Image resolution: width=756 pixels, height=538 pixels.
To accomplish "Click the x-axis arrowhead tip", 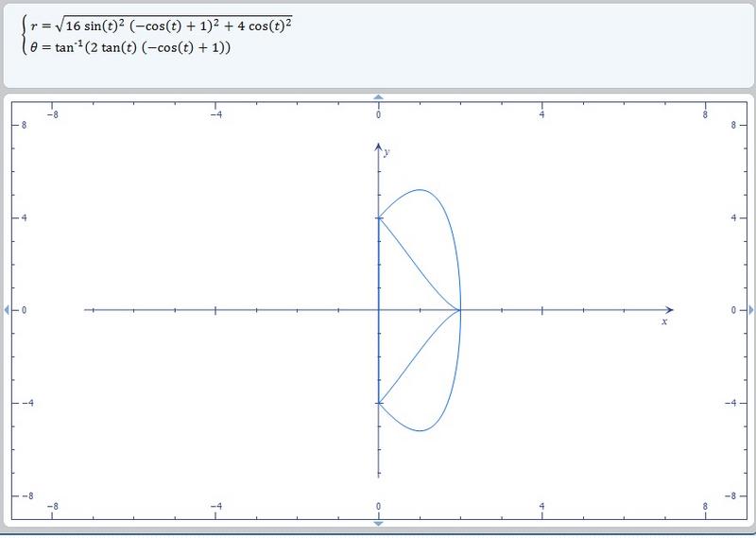I will pos(671,310).
